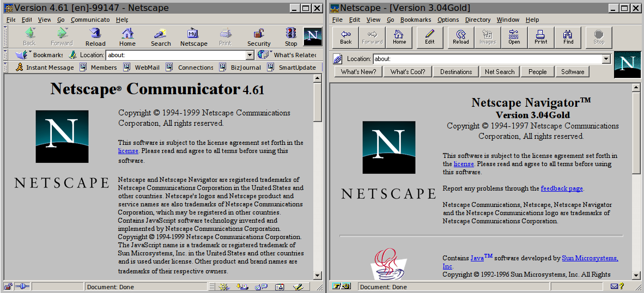Click the Print button in Communicator 4.61

coord(225,37)
